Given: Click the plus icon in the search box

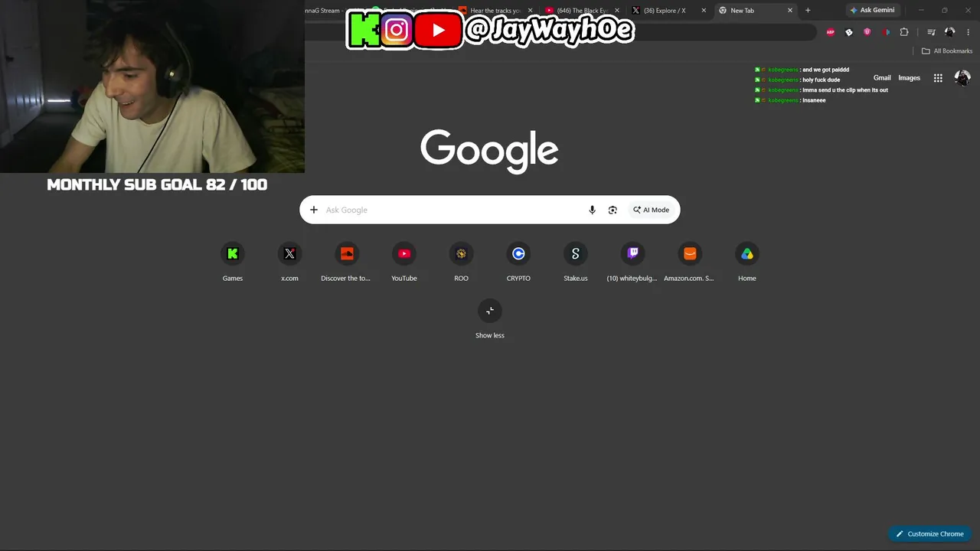Looking at the screenshot, I should (x=314, y=210).
